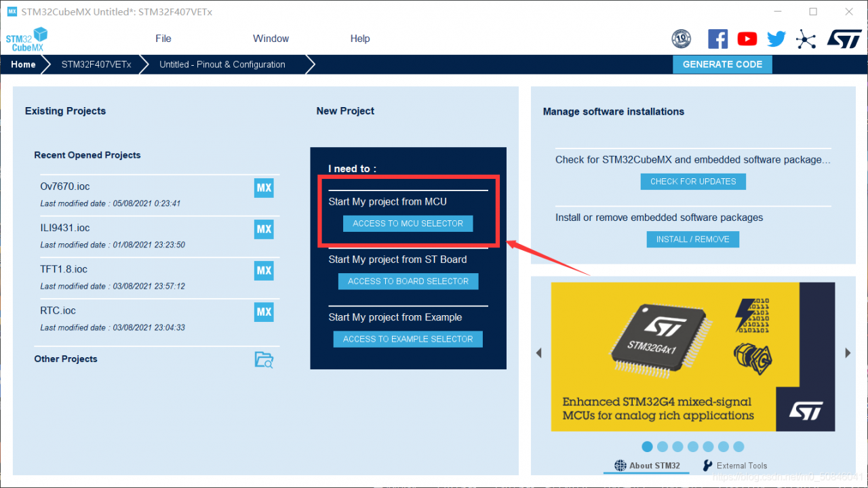This screenshot has height=488, width=868.
Task: Select the fifth banner carousel dot
Action: (x=708, y=447)
